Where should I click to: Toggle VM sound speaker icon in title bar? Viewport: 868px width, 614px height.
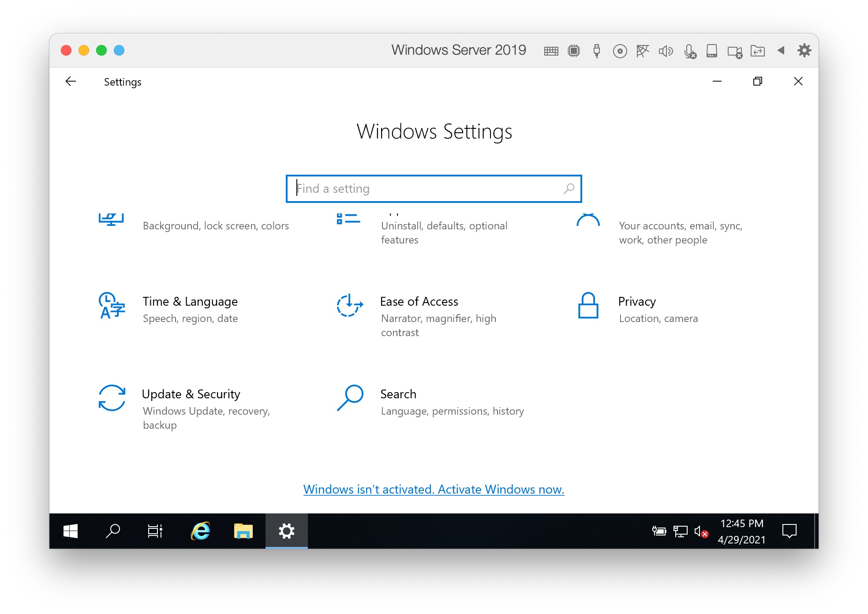click(x=666, y=51)
